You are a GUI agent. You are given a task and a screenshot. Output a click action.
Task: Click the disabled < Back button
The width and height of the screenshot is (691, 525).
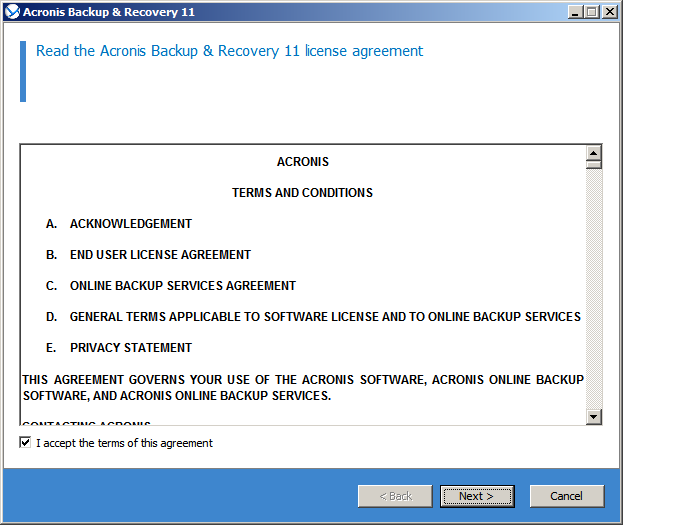[395, 496]
